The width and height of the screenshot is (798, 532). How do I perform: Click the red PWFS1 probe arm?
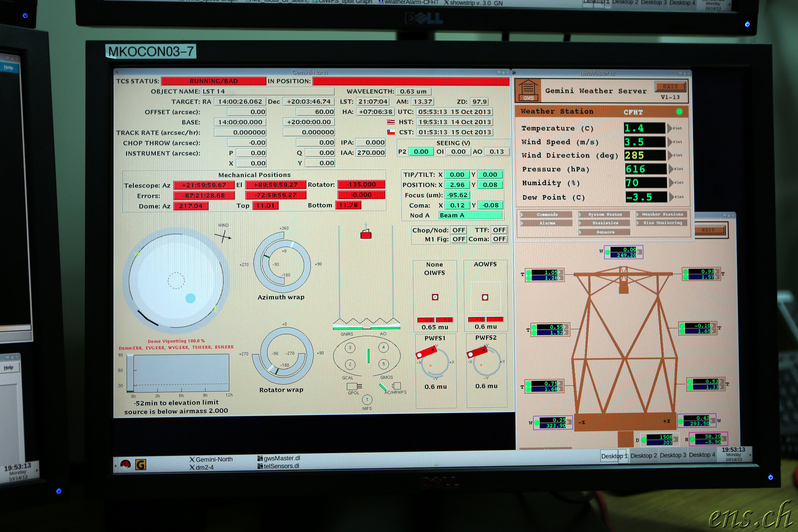click(426, 352)
